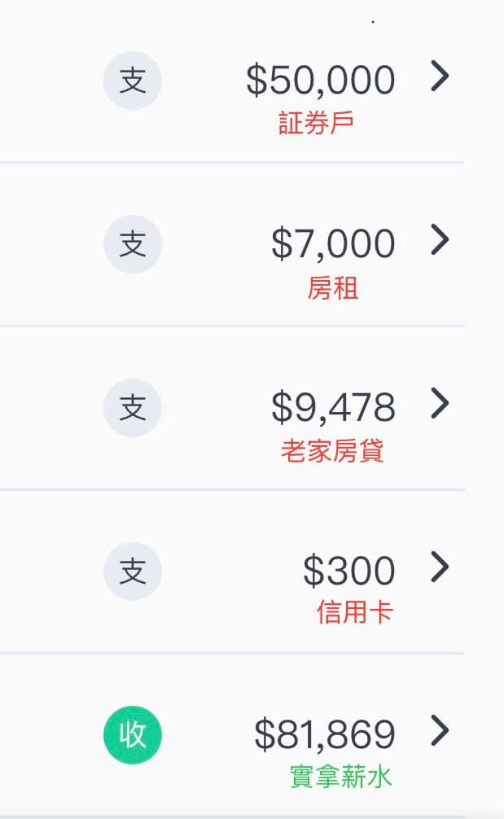Click the green 收 income badge
Screen dimensions: 504x819
coord(133,735)
